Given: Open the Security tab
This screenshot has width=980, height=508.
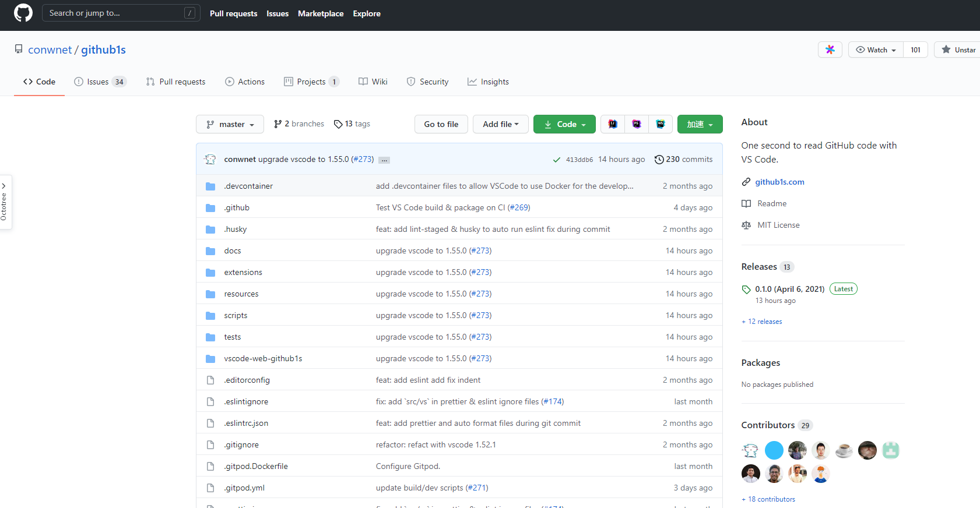Looking at the screenshot, I should (x=427, y=82).
